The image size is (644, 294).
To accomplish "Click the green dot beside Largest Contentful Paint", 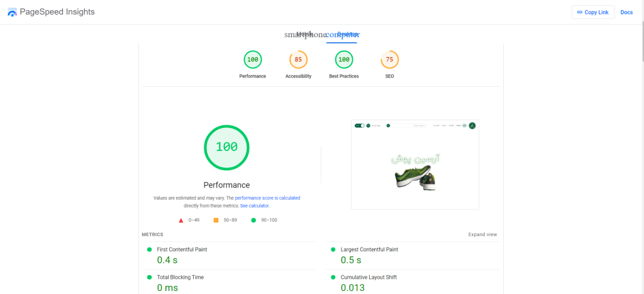I will pos(333,249).
